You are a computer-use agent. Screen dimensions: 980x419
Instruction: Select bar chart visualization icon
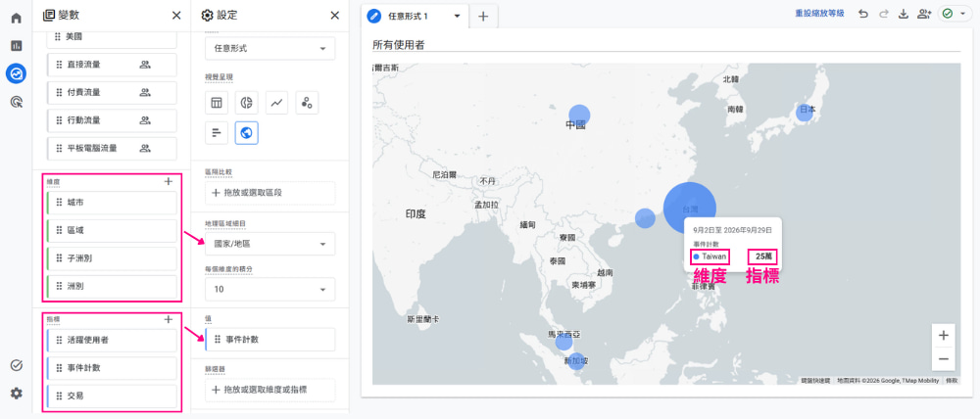pos(217,133)
